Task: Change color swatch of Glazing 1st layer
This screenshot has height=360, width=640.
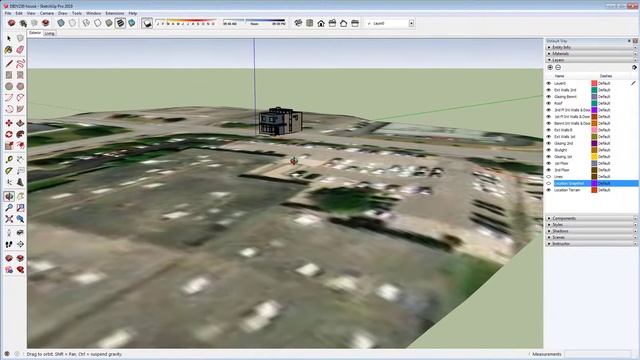Action: click(x=594, y=157)
